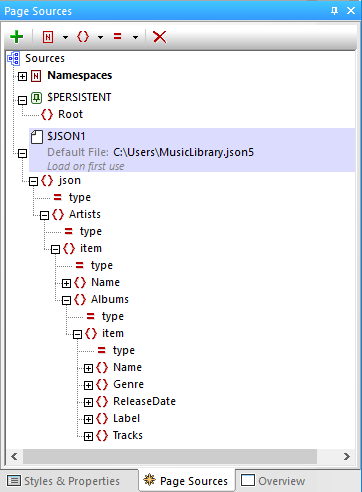The height and width of the screenshot is (492, 362).
Task: Click the Add Namespace toolbar icon
Action: point(48,37)
